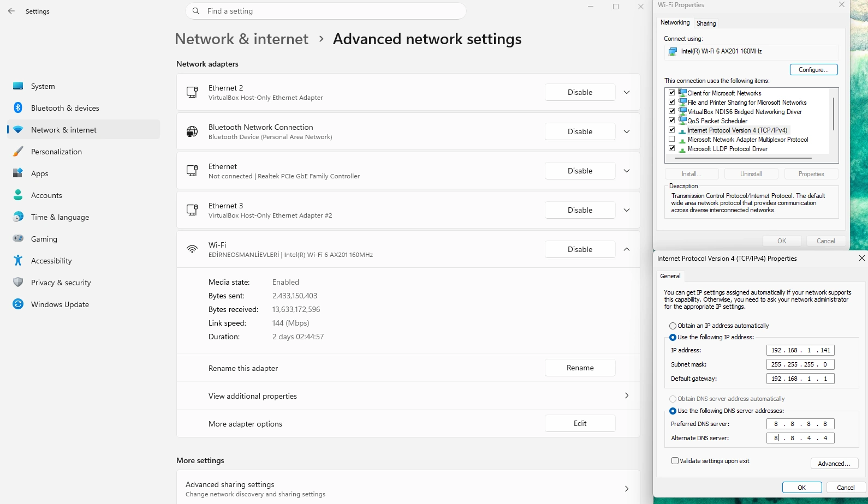Check Microsoft Network Adapter Multiplexor Protocol
The width and height of the screenshot is (868, 504).
coord(672,139)
